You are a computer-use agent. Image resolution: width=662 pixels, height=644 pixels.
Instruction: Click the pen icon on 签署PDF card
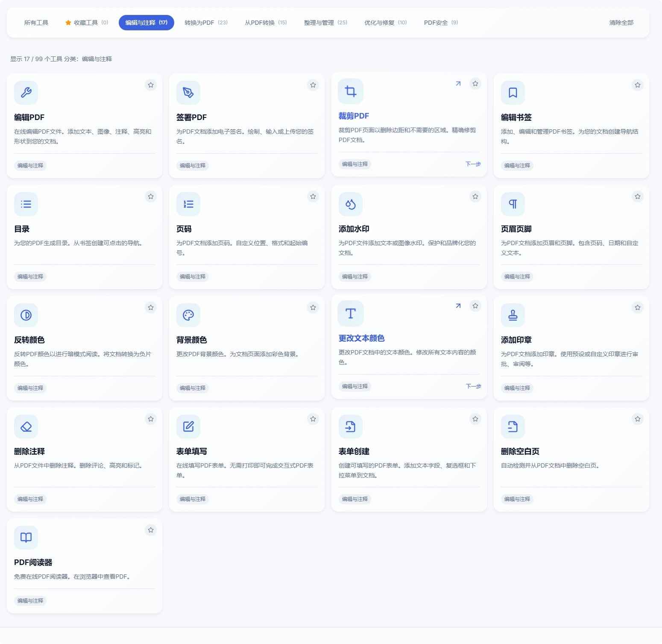tap(188, 93)
